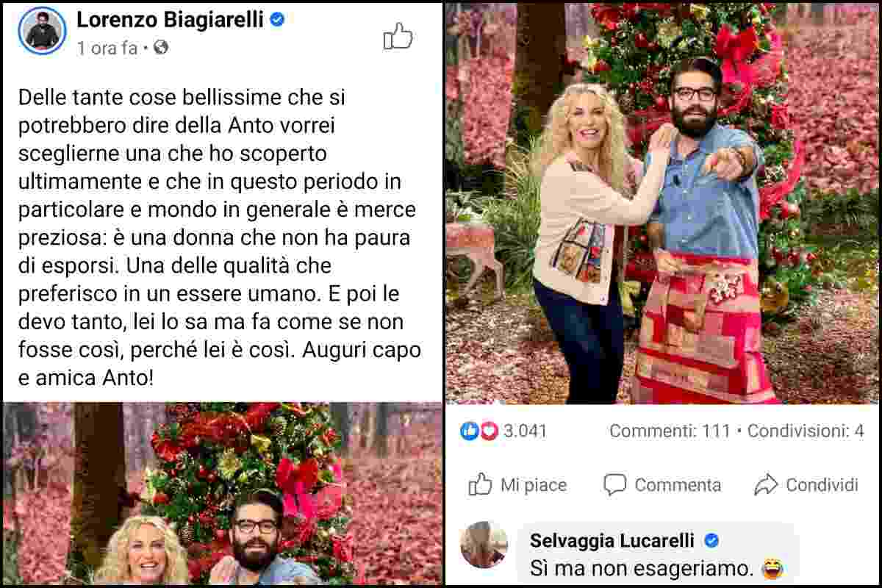Open the 'Commenti: 111' comments count
Viewport: 882px width, 588px height.
pos(670,431)
